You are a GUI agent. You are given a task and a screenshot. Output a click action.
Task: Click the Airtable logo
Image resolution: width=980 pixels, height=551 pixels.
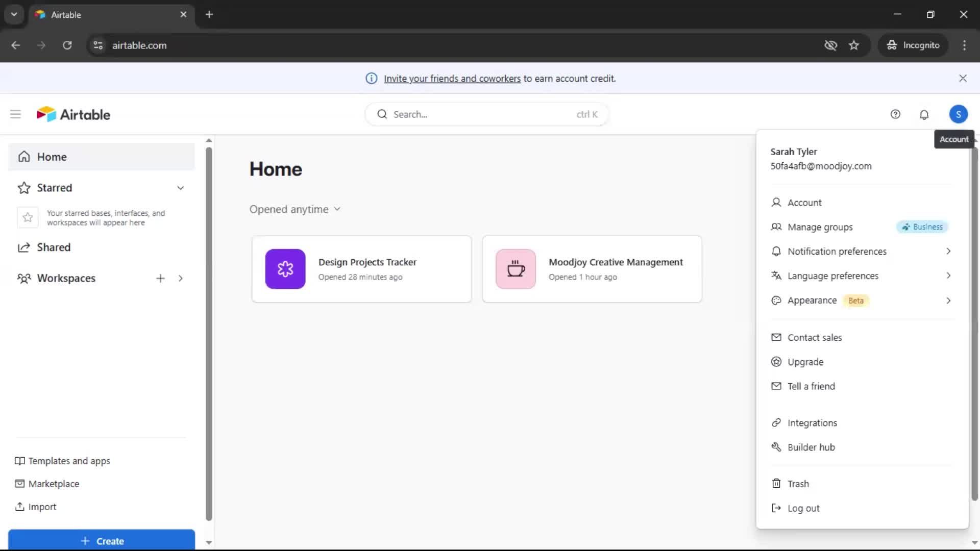73,114
